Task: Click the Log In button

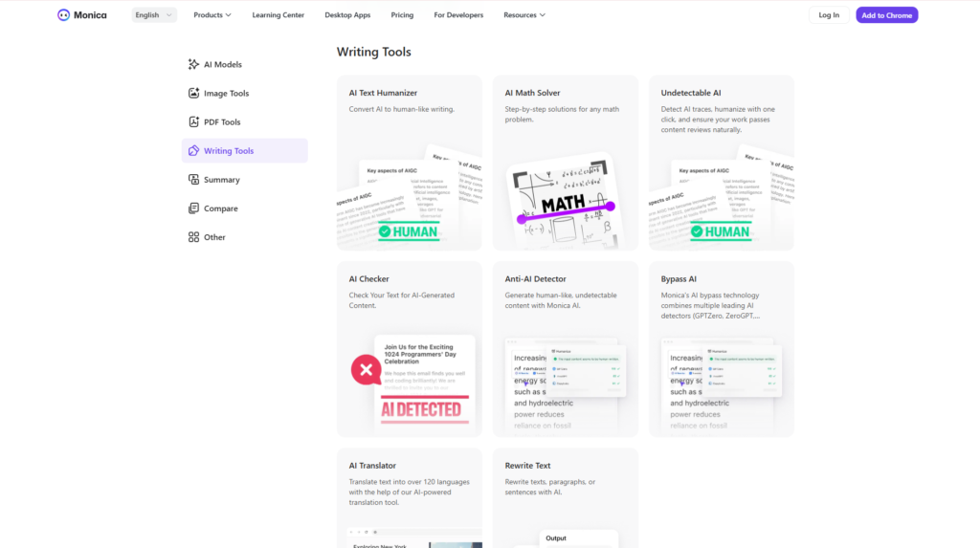Action: (829, 15)
